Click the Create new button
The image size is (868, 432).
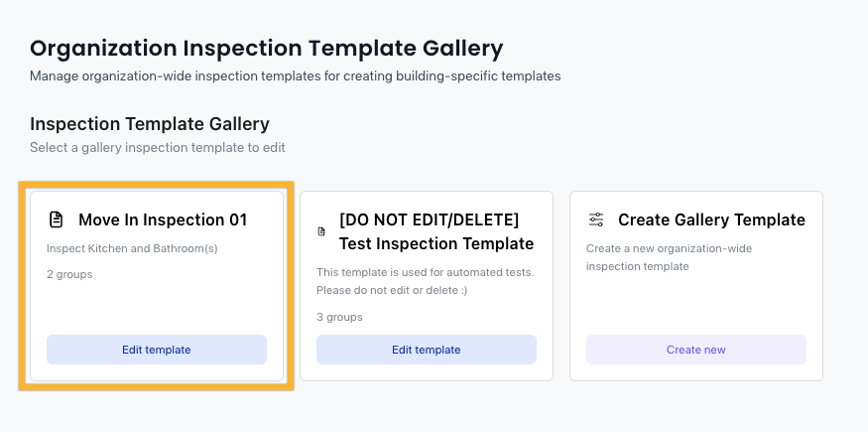point(696,350)
